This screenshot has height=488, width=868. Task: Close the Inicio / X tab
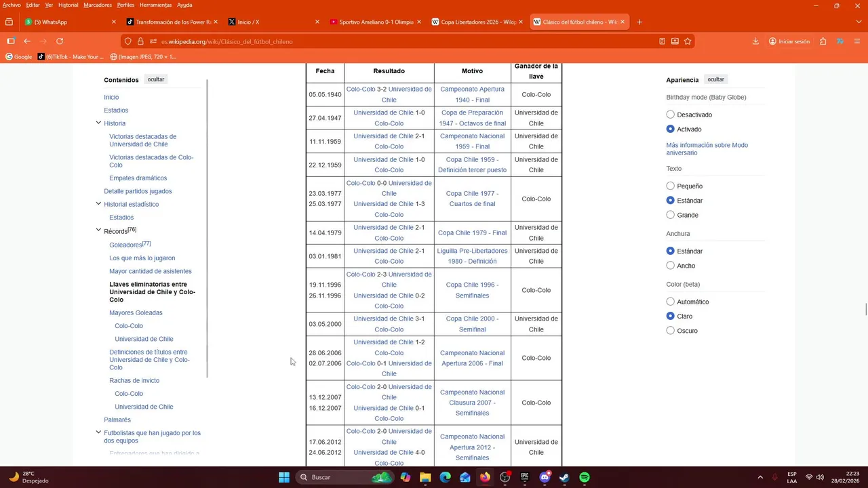(x=317, y=22)
